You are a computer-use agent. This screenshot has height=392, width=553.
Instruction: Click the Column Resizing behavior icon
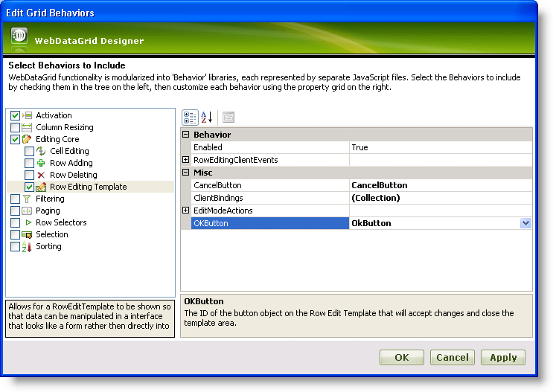(x=27, y=127)
